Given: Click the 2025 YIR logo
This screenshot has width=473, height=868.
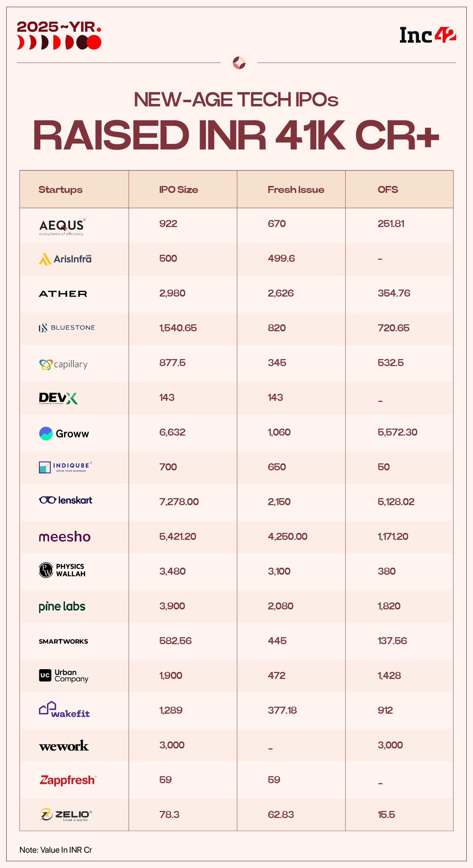Looking at the screenshot, I should [59, 35].
